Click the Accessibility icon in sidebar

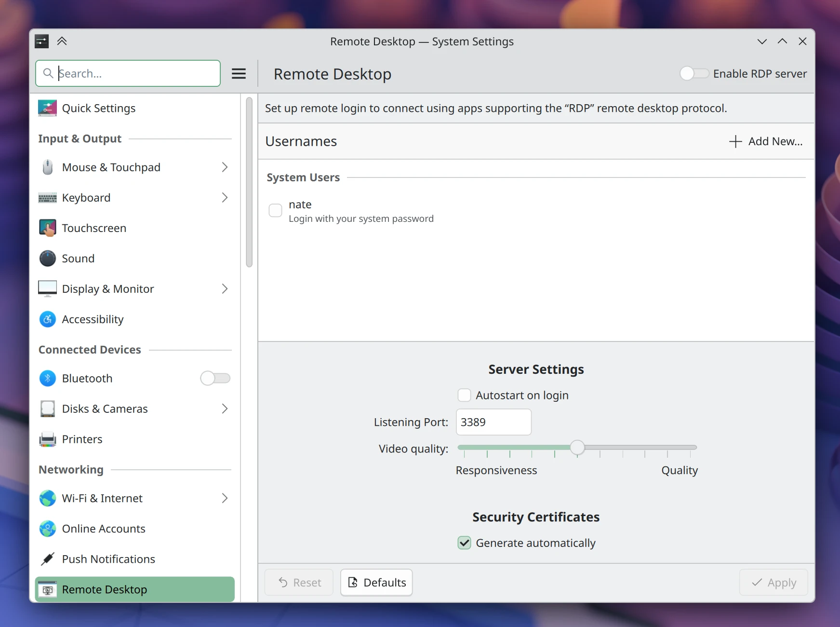tap(47, 319)
